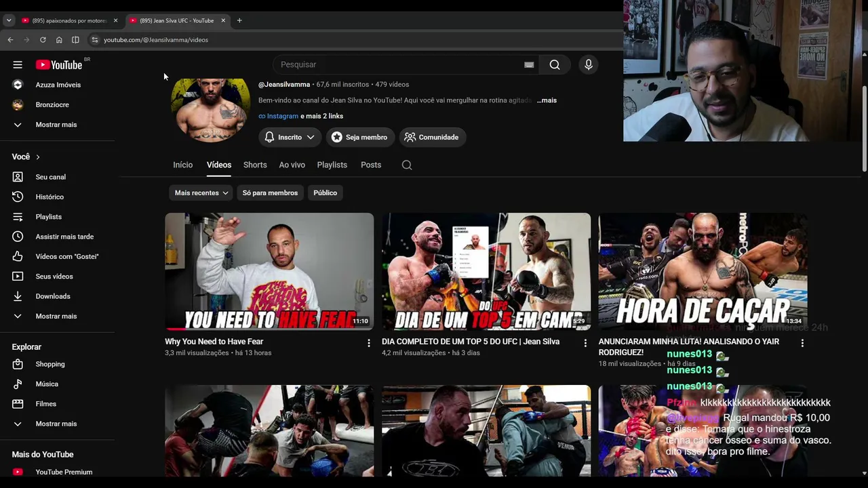This screenshot has width=868, height=488.
Task: Click the search magnifier button
Action: (x=555, y=64)
